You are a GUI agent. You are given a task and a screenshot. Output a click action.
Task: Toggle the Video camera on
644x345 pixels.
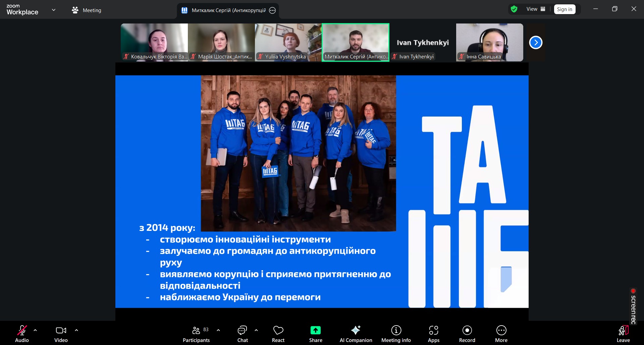(x=61, y=334)
